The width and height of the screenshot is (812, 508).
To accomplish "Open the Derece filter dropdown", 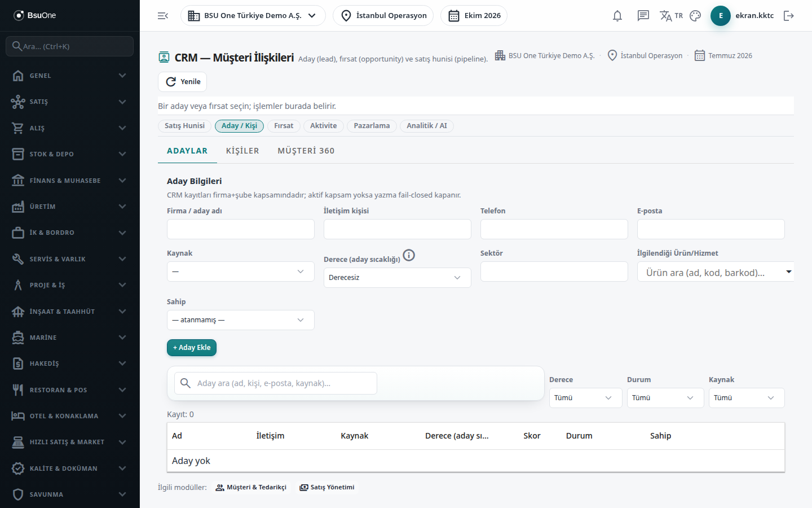I will coord(586,398).
